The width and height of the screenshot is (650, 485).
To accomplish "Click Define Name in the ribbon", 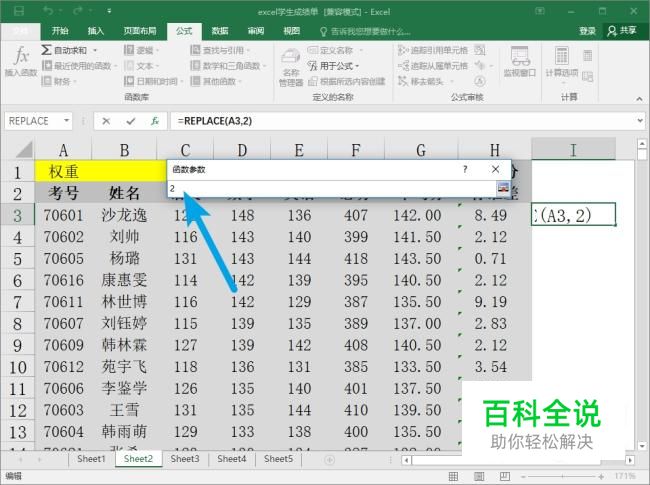I will (335, 51).
